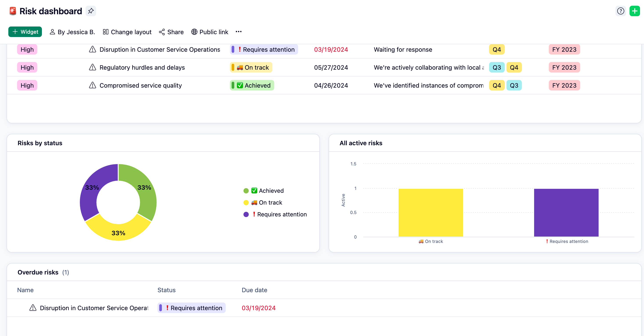Click the due date 05/27/2024
This screenshot has height=336, width=644.
[331, 67]
